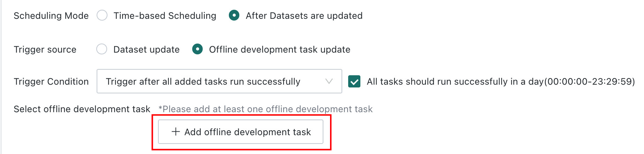Screen dimensions: 644x154
Task: Click the 'Trigger source' field label
Action: point(45,49)
